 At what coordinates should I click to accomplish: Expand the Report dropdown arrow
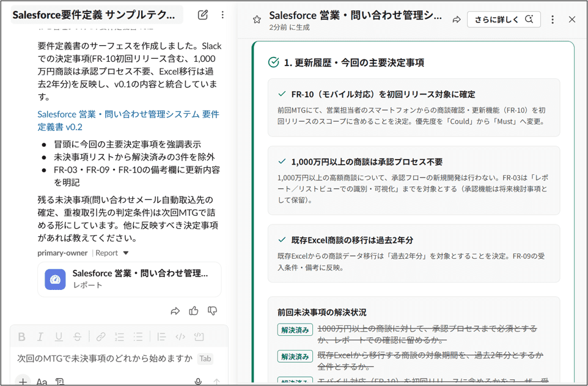pyautogui.click(x=126, y=253)
